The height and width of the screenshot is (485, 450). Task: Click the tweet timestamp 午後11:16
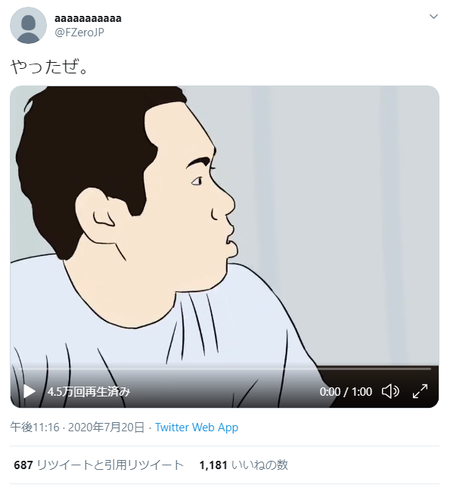coord(35,427)
